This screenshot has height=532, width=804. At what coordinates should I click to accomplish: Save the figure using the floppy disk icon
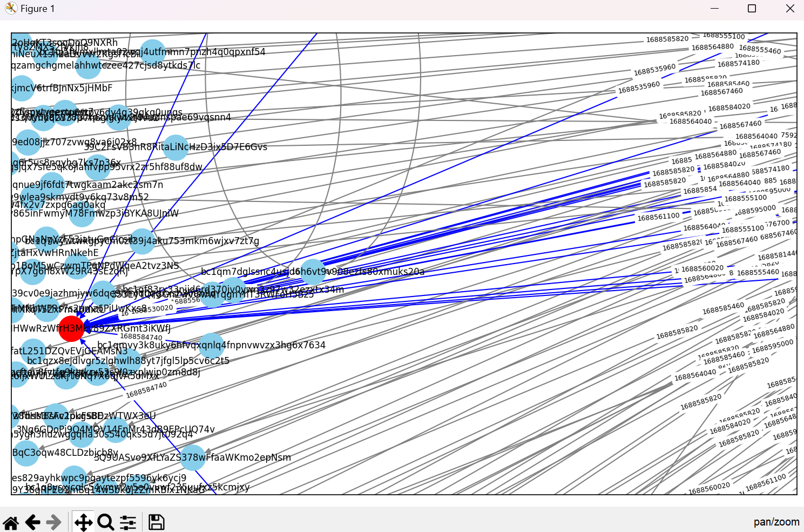point(156,522)
